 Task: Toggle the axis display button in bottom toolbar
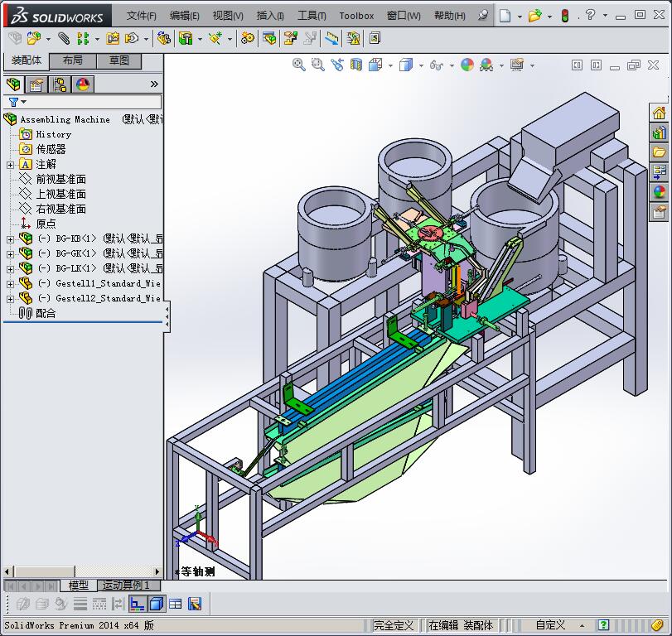[x=138, y=604]
